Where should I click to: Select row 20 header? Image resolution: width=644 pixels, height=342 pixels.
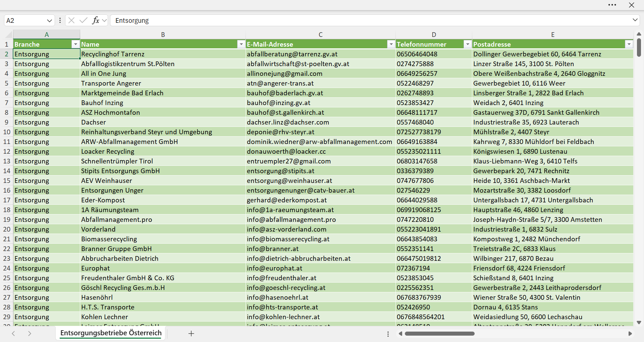tap(7, 229)
